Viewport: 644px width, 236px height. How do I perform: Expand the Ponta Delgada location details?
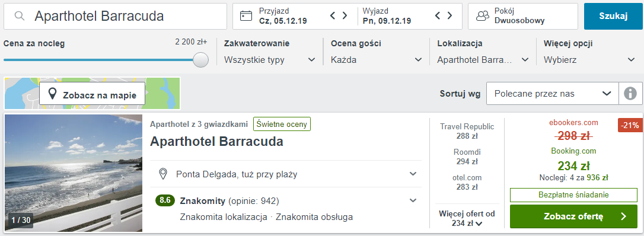tap(413, 174)
